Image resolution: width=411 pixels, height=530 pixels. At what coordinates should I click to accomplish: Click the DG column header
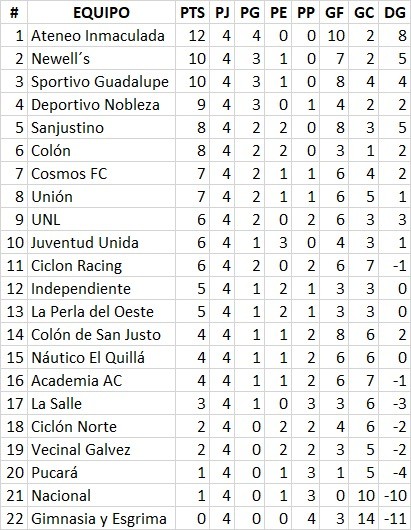pos(394,13)
